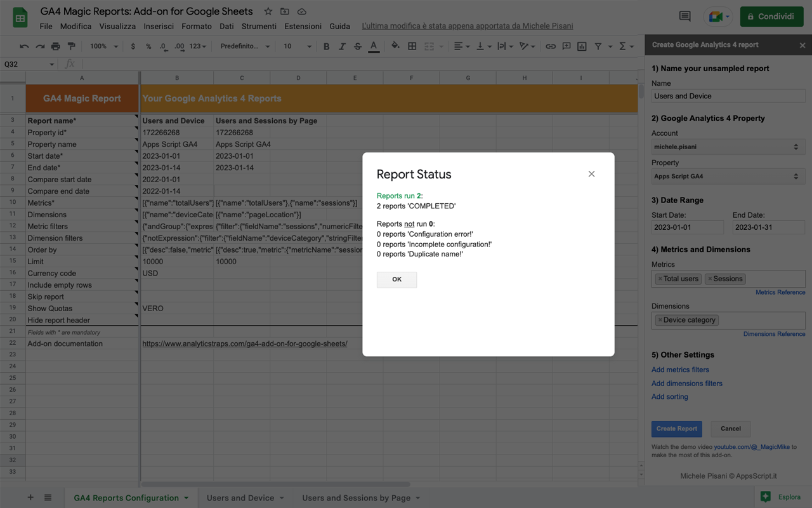Create a filter using funnel icon

(597, 46)
